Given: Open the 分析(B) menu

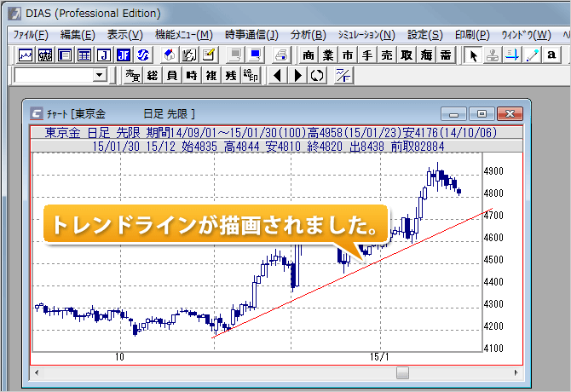Looking at the screenshot, I should click(x=308, y=34).
